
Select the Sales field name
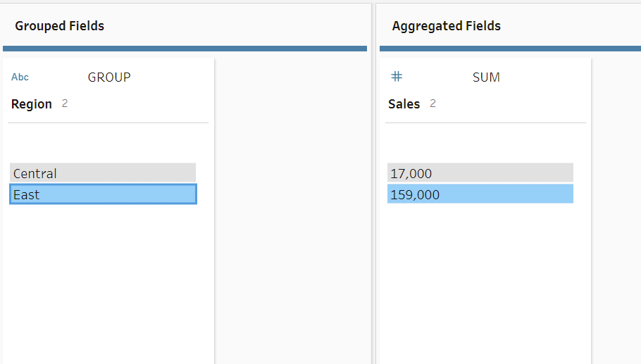click(x=404, y=104)
